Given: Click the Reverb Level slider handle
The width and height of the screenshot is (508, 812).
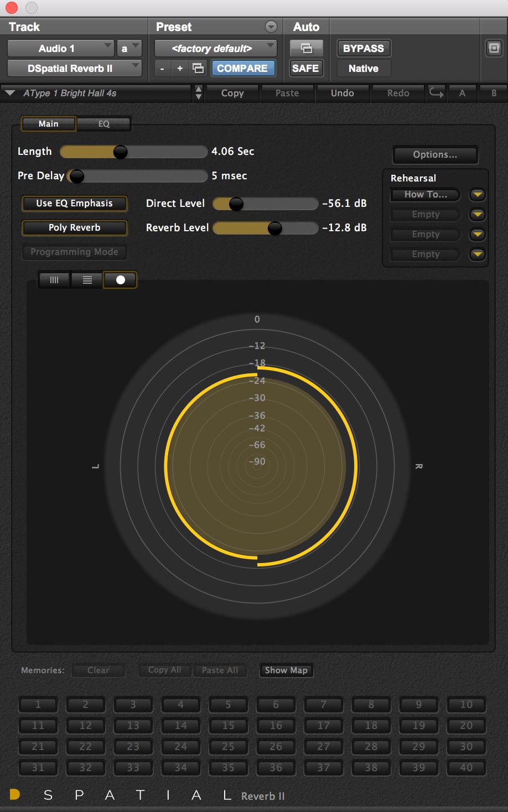Looking at the screenshot, I should pyautogui.click(x=274, y=228).
